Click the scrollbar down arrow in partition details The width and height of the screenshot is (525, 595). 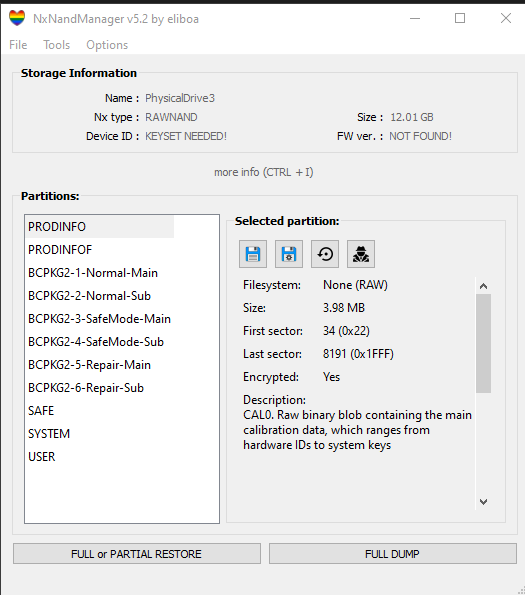click(x=483, y=502)
